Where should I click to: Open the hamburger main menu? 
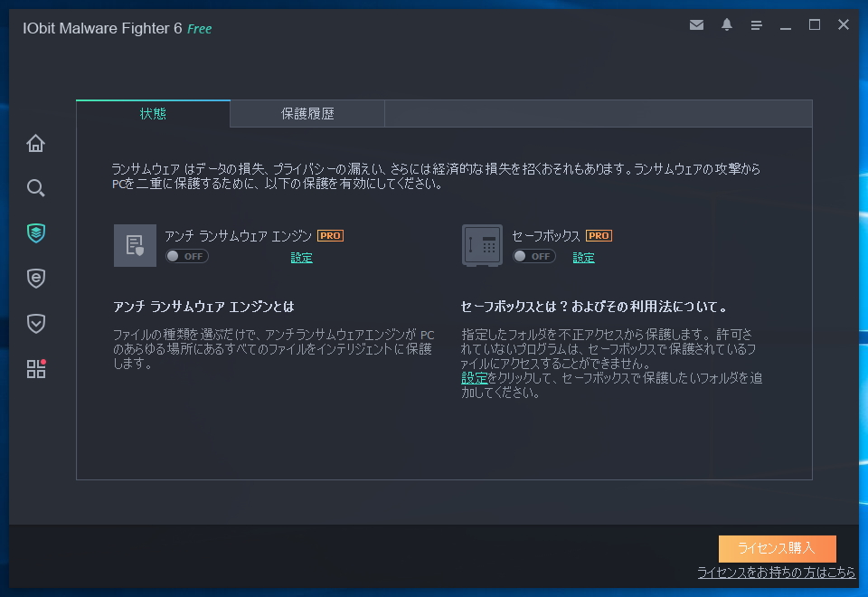(x=756, y=25)
